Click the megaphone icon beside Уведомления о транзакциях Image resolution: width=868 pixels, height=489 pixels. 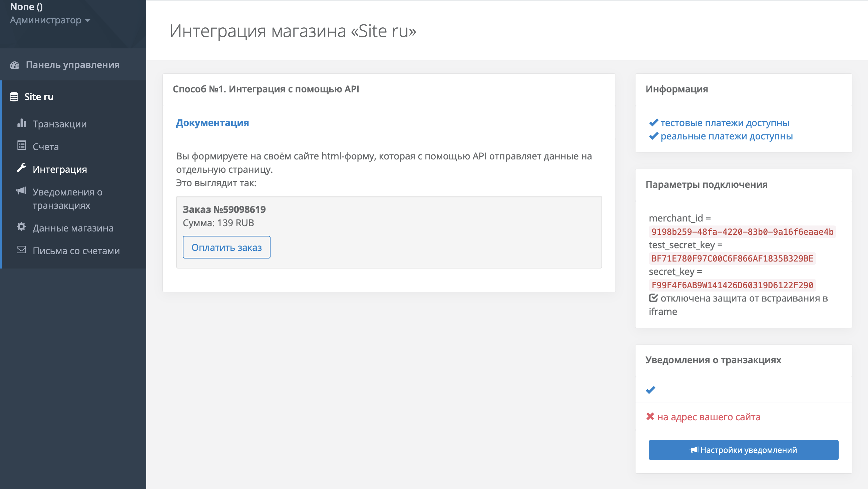coord(21,191)
